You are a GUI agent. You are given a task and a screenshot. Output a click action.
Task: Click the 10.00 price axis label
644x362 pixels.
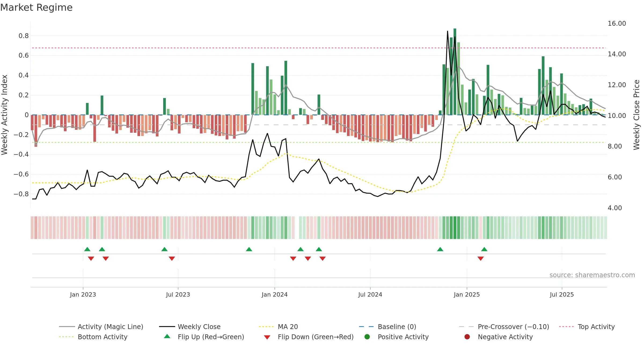617,116
